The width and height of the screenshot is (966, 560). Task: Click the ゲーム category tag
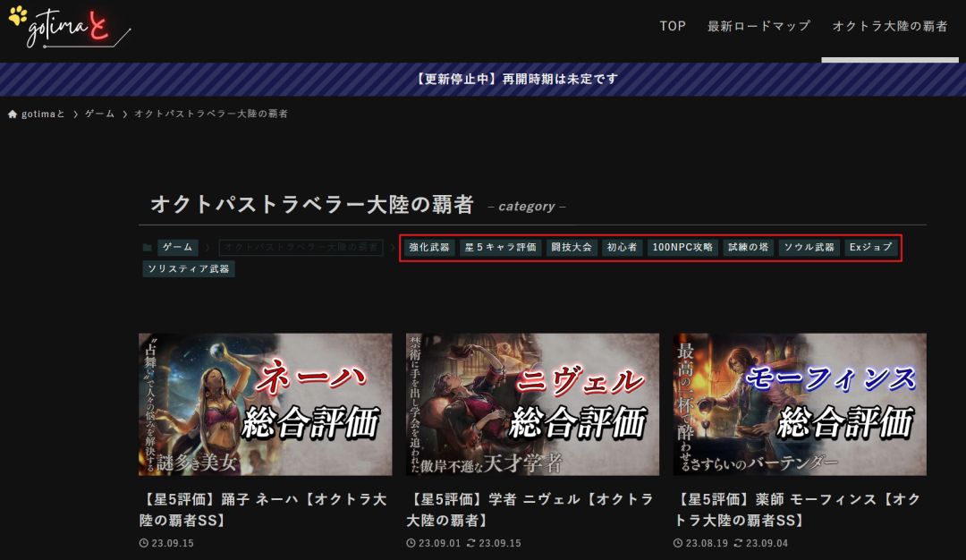point(177,247)
